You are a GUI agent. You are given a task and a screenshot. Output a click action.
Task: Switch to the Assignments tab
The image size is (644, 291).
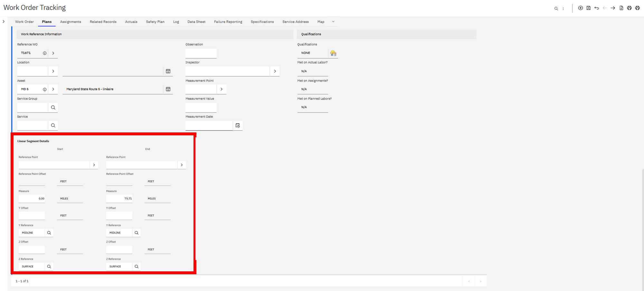click(x=71, y=22)
